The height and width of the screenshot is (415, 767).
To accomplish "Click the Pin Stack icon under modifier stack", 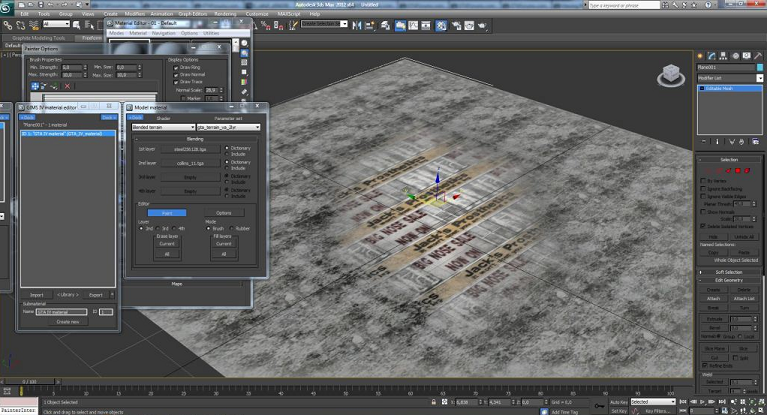I will [704, 142].
